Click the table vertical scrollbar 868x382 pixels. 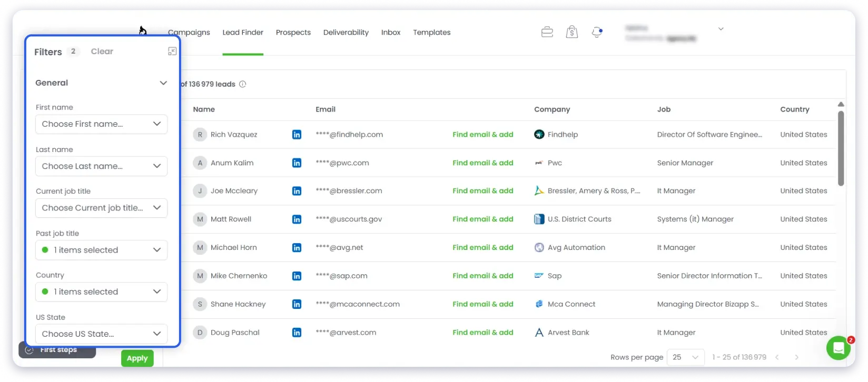(x=841, y=148)
